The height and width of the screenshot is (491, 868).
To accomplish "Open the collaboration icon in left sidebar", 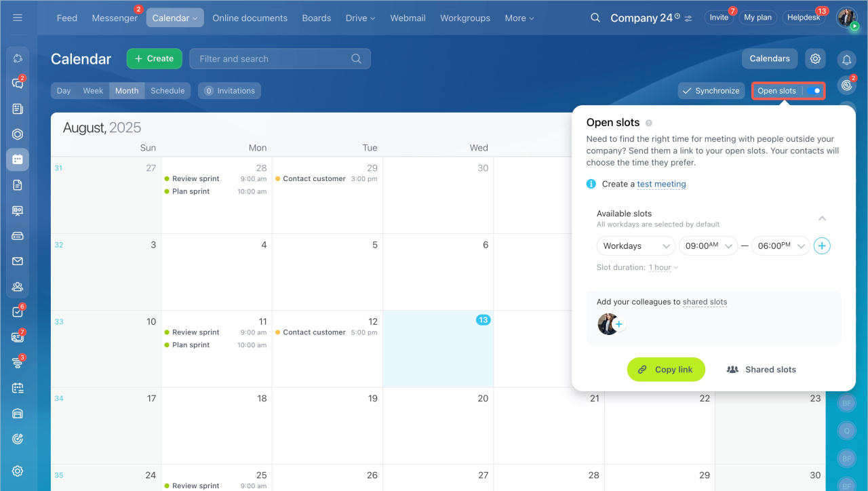I will coord(18,58).
